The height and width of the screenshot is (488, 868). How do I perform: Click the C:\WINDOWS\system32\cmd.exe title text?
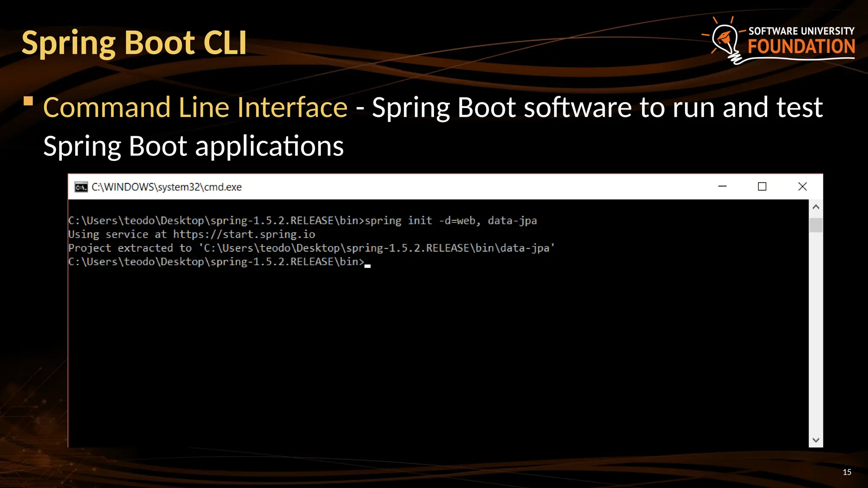(x=167, y=187)
